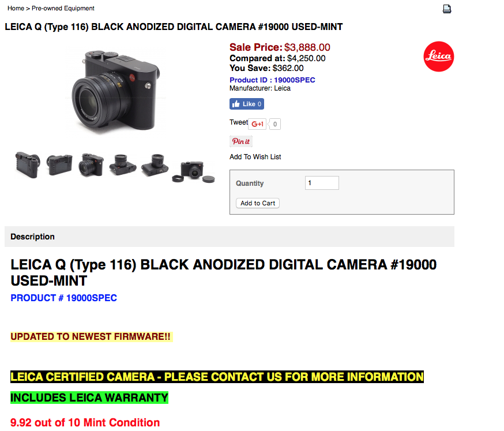This screenshot has height=431, width=504.
Task: Click the red Leica logo
Action: point(438,57)
